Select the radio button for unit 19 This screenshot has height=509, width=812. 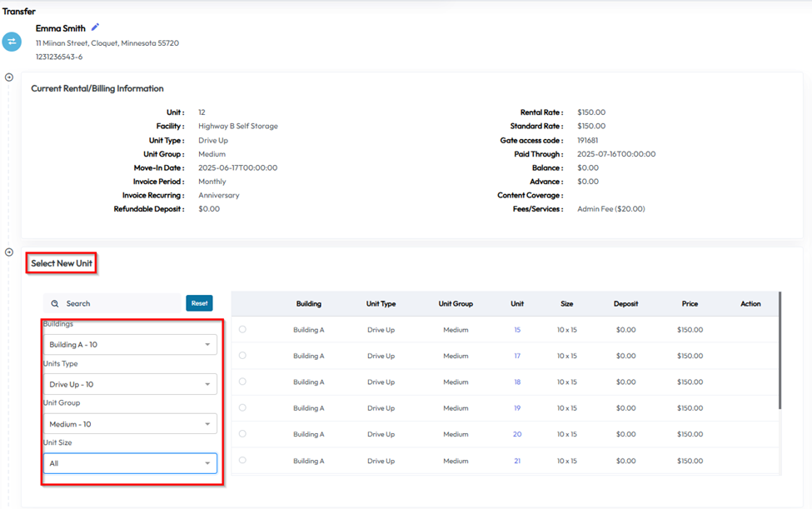(x=242, y=408)
